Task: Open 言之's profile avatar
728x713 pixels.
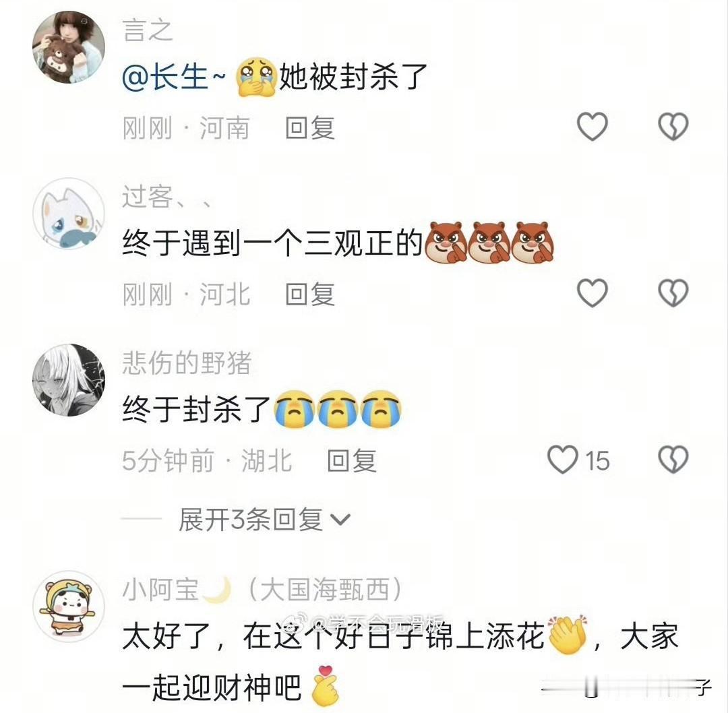Action: (x=69, y=47)
